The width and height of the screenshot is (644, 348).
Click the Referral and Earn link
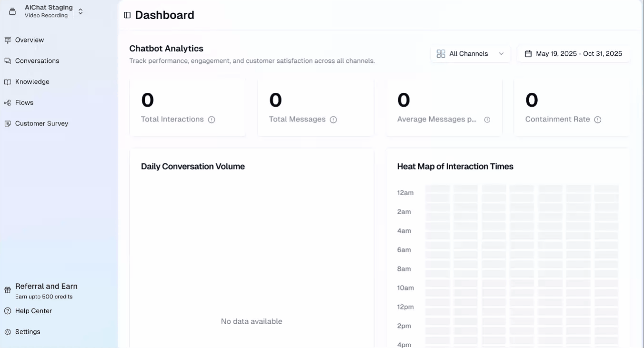[46, 286]
